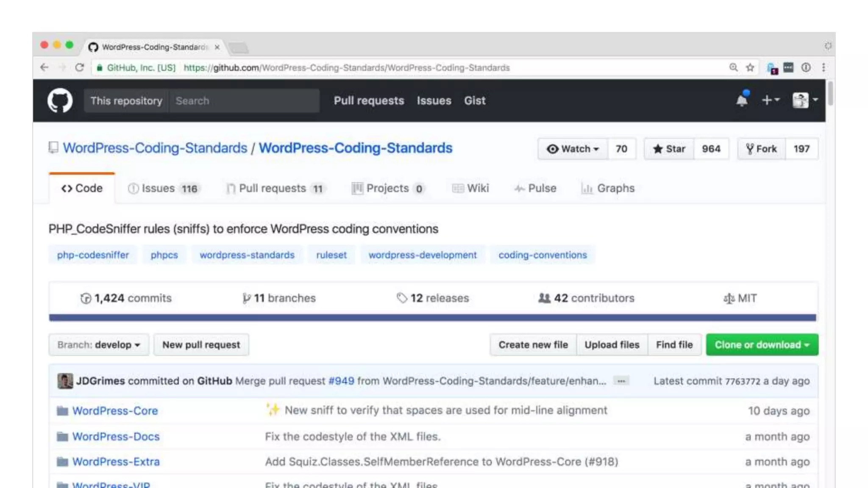The width and height of the screenshot is (868, 488).
Task: Click the browser zoom magnifier icon
Action: coord(734,68)
